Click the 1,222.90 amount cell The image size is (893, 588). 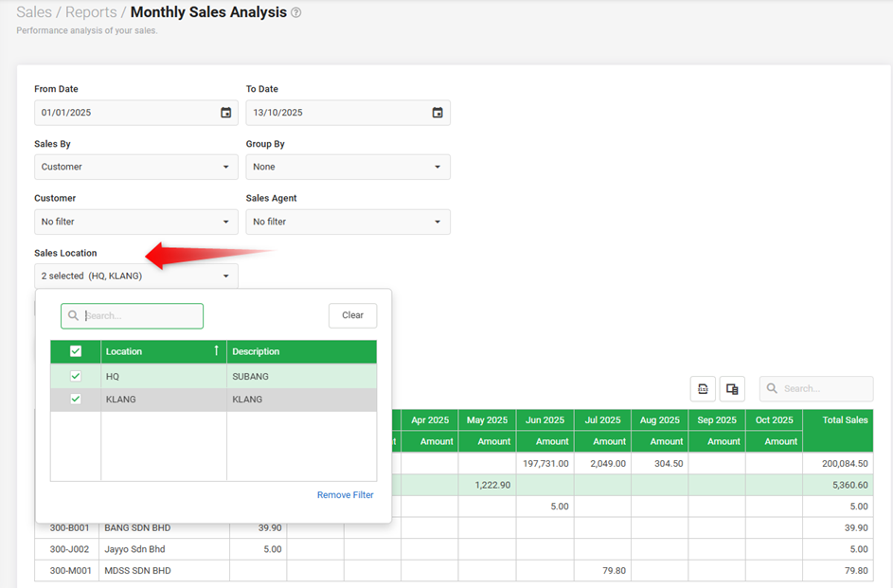click(x=487, y=485)
